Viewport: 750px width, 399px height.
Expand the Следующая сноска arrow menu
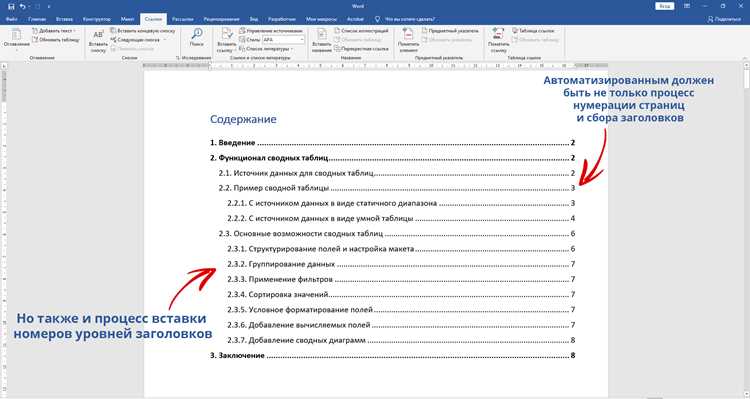coord(165,40)
